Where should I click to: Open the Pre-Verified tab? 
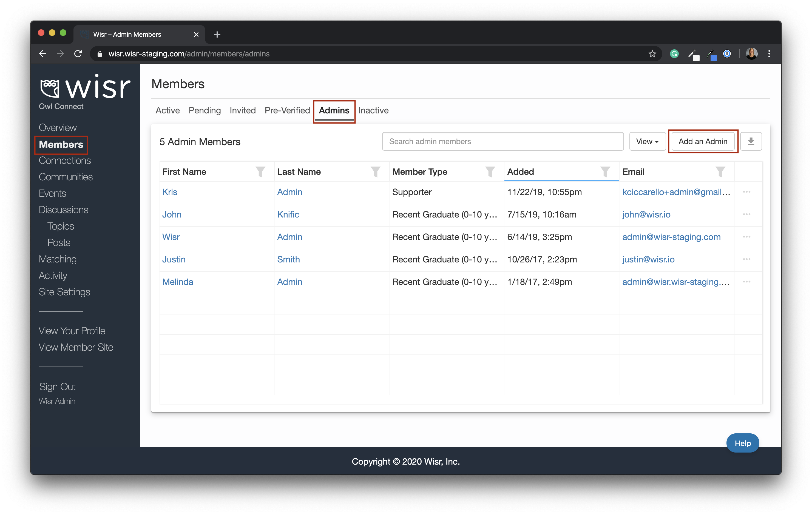[287, 111]
